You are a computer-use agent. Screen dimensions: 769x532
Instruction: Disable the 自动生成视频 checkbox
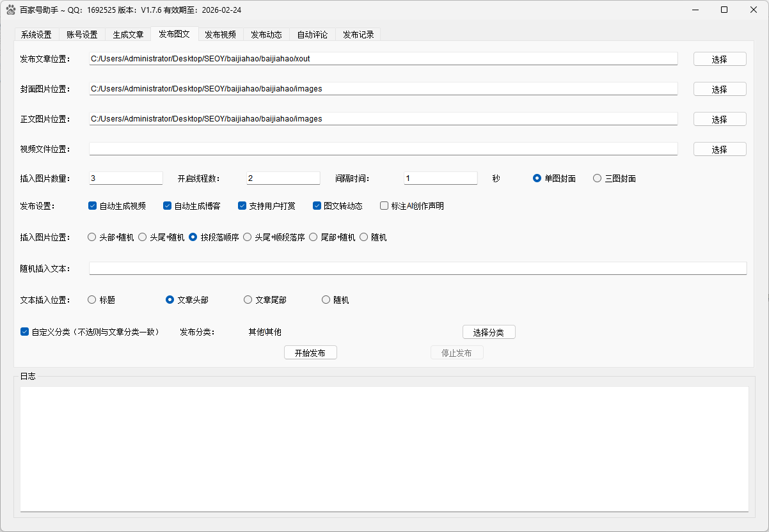pos(92,205)
